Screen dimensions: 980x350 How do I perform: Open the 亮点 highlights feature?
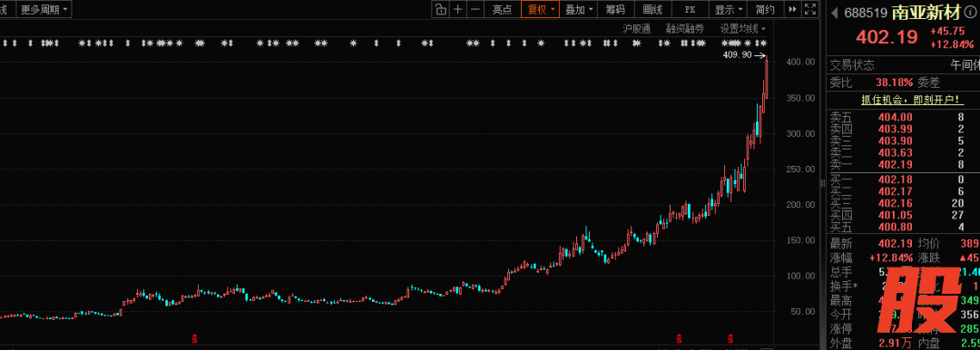[502, 9]
